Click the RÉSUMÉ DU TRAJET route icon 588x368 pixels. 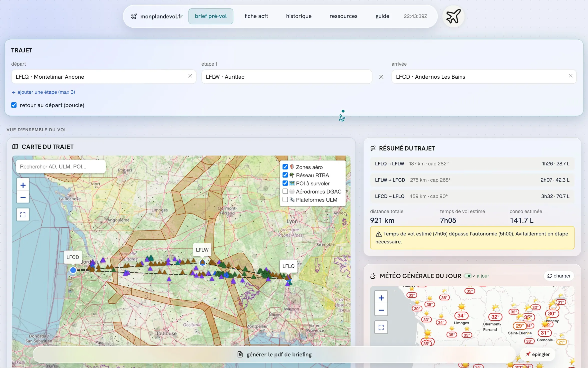click(373, 148)
